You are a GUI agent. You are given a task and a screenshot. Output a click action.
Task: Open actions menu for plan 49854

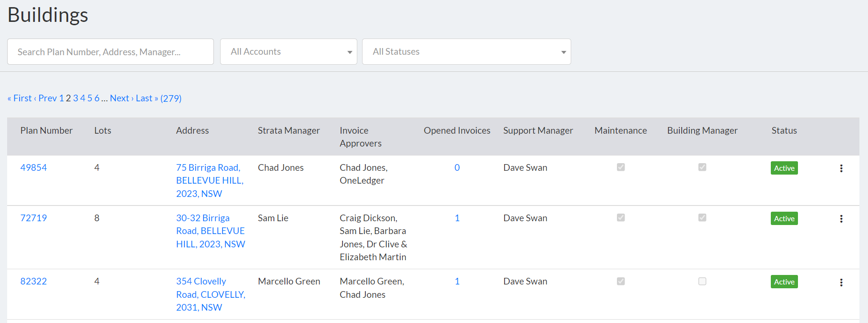(841, 168)
